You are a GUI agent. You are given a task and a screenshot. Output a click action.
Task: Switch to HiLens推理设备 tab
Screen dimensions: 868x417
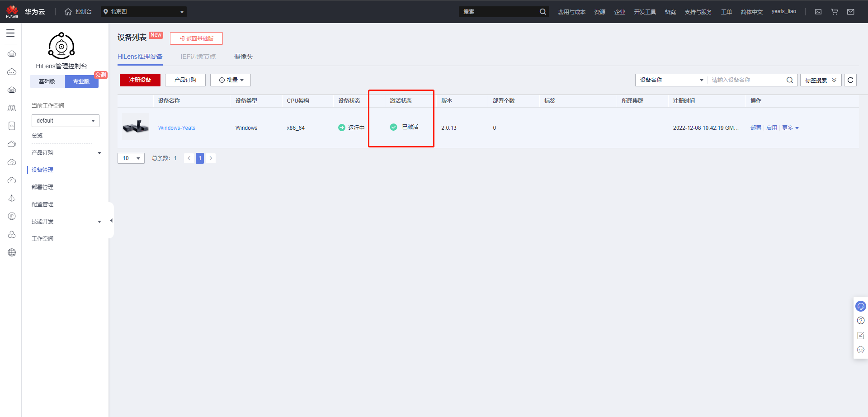140,57
